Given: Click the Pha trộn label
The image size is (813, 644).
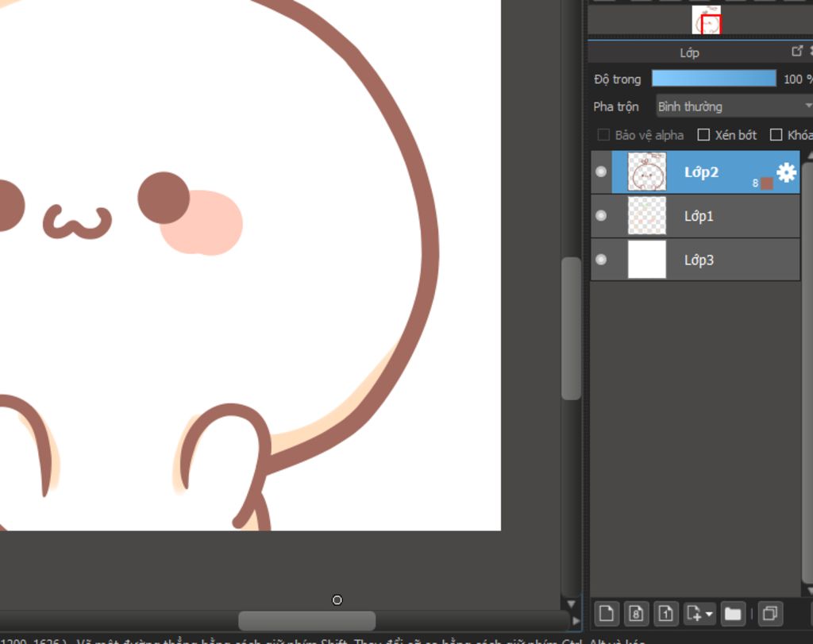Looking at the screenshot, I should click(x=616, y=107).
